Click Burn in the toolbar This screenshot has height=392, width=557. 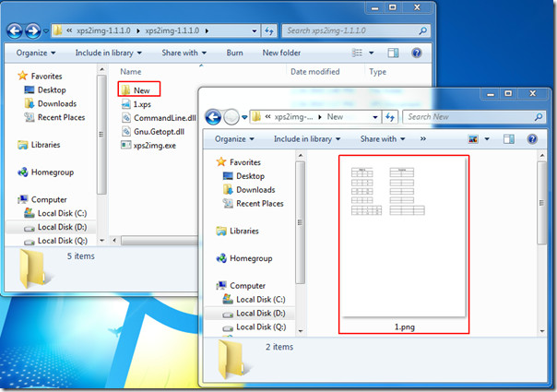coord(235,53)
